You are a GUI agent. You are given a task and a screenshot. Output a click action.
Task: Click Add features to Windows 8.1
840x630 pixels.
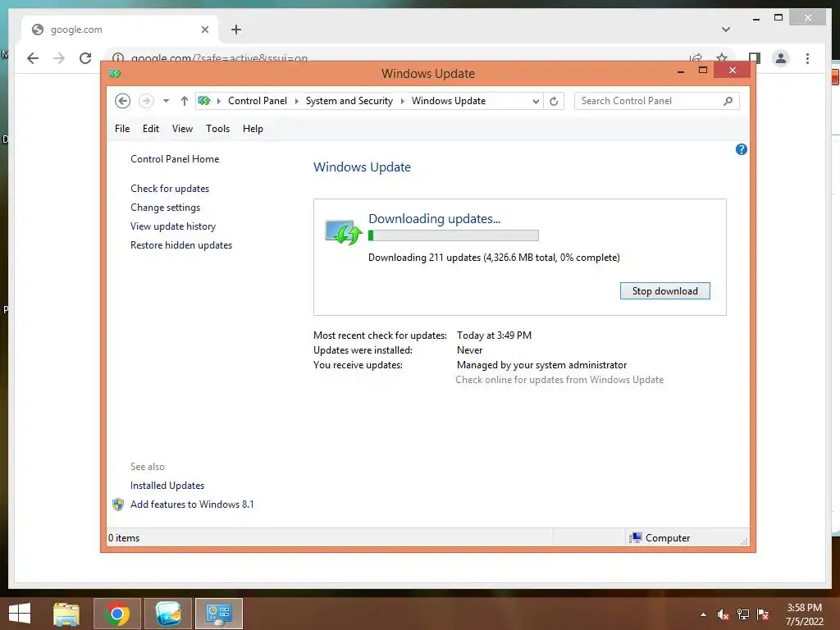coord(192,504)
